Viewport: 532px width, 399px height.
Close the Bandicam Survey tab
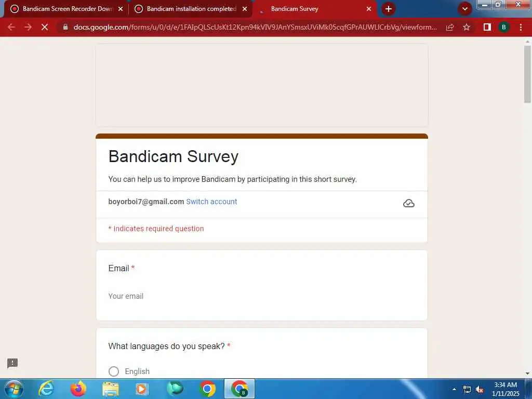(x=369, y=9)
